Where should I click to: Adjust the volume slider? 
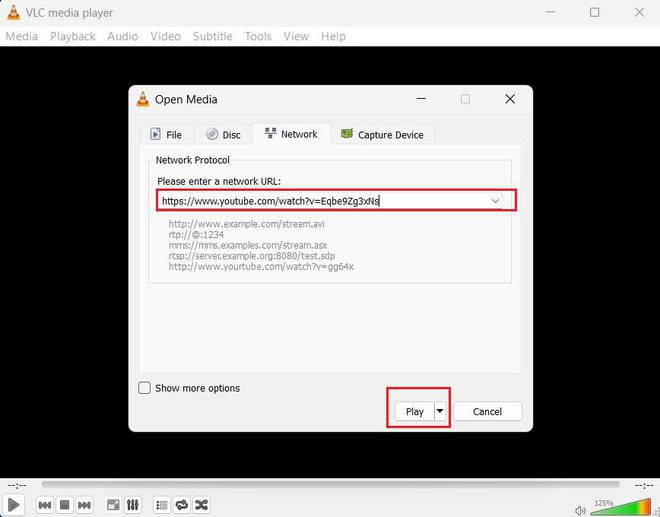pyautogui.click(x=620, y=507)
